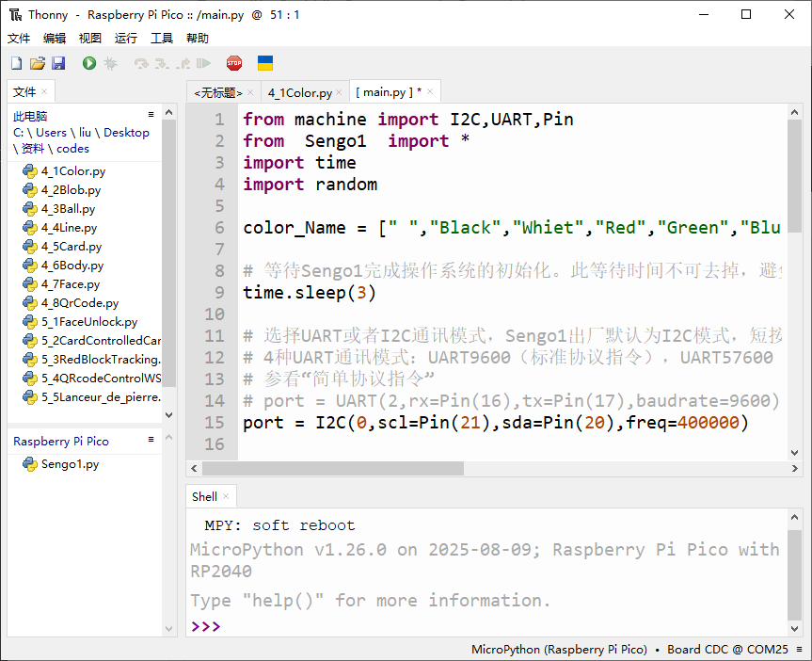Screen dimensions: 812x661
Task: Open the 工具 menu
Action: 162,39
